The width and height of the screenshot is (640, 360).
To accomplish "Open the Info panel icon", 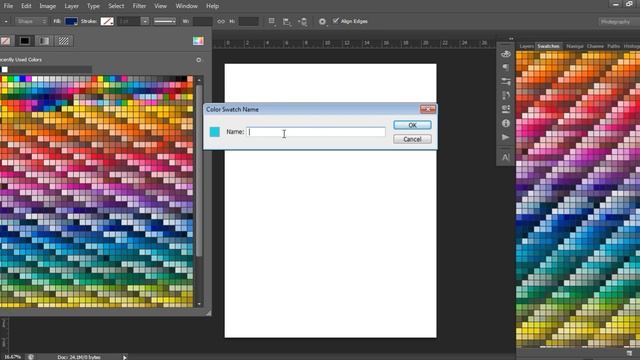I will (506, 123).
